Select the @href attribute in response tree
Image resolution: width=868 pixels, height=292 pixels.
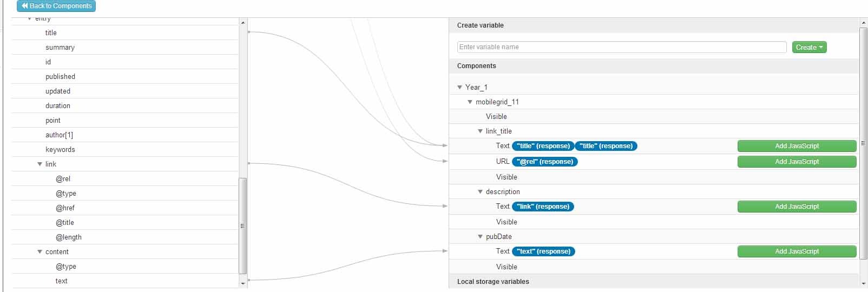pos(65,208)
